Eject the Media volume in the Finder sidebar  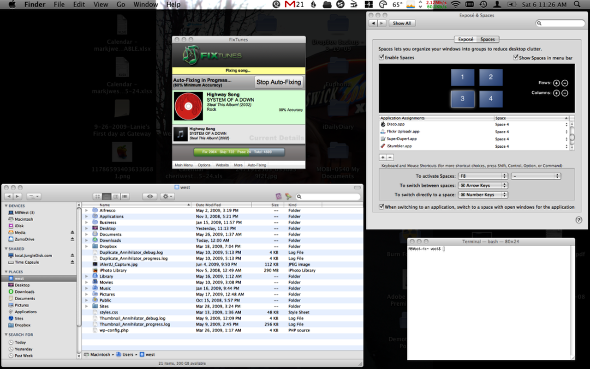[x=72, y=232]
